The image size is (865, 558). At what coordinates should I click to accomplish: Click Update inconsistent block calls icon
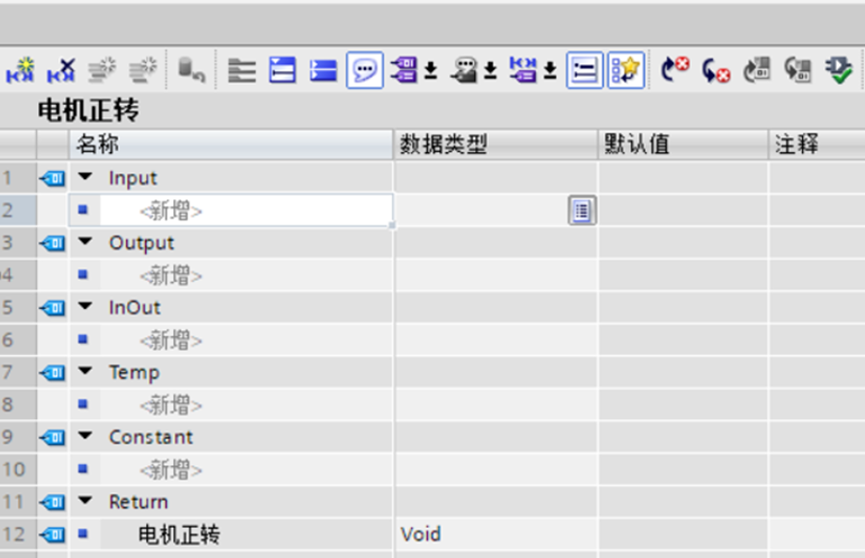[757, 70]
